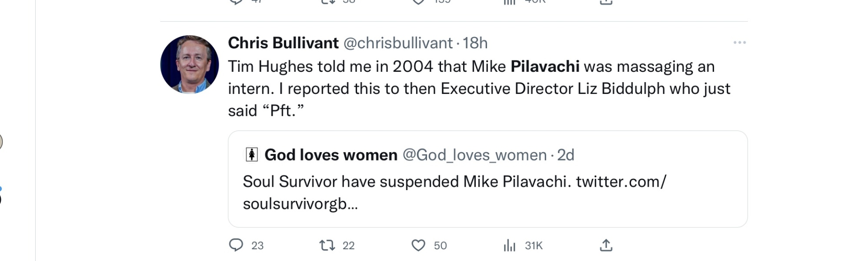The height and width of the screenshot is (261, 868).
Task: Click the @chrisbullivant handle
Action: coord(398,43)
